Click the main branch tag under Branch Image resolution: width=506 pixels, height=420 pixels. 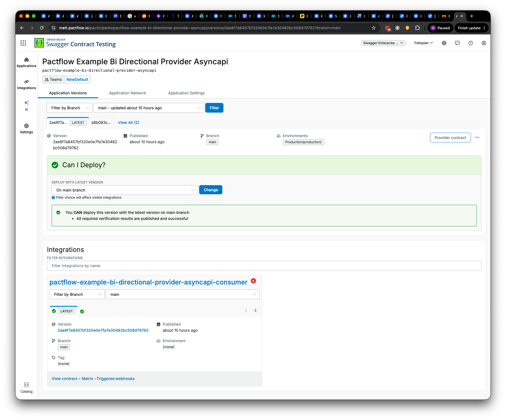pos(212,142)
